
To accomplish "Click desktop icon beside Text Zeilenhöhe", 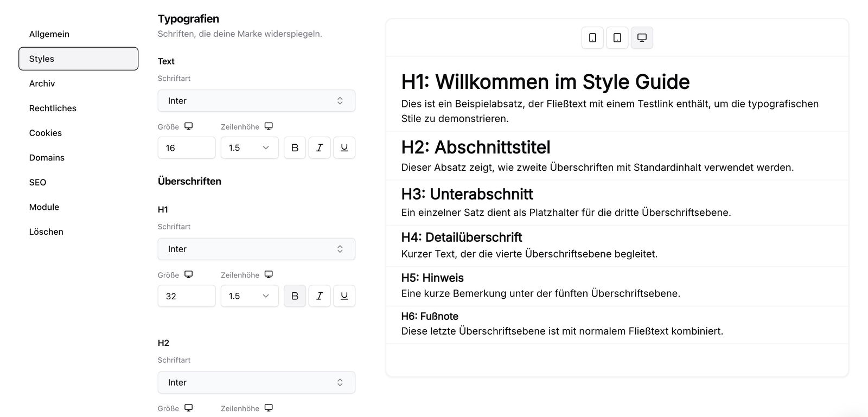I will 269,126.
